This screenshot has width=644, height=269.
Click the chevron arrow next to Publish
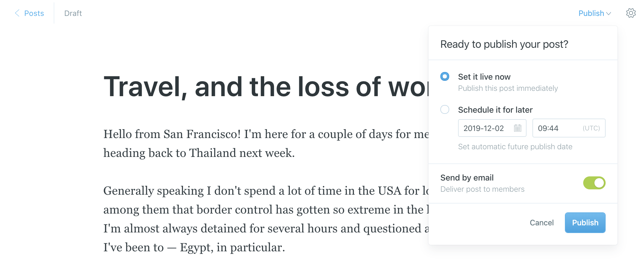tap(609, 14)
